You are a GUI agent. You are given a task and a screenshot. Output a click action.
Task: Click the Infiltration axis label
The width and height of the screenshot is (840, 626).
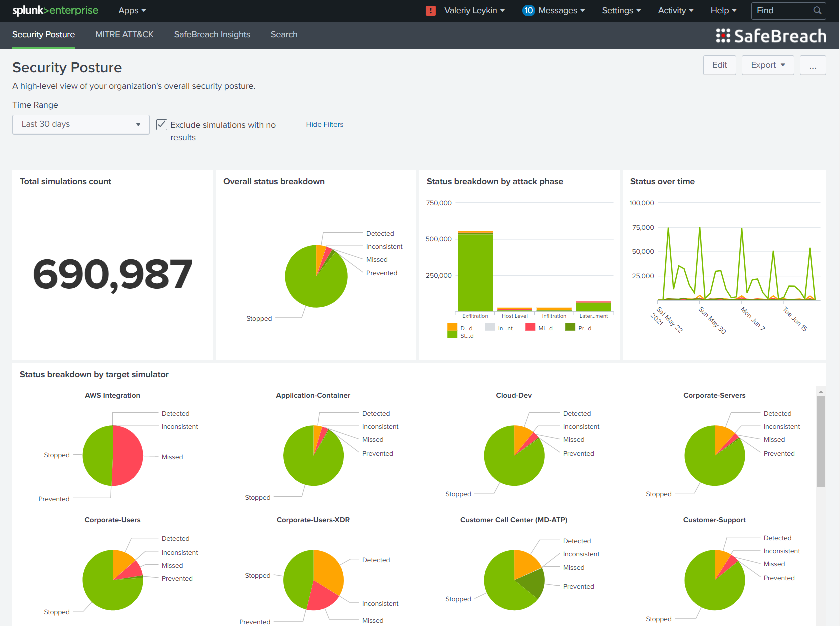tap(554, 316)
